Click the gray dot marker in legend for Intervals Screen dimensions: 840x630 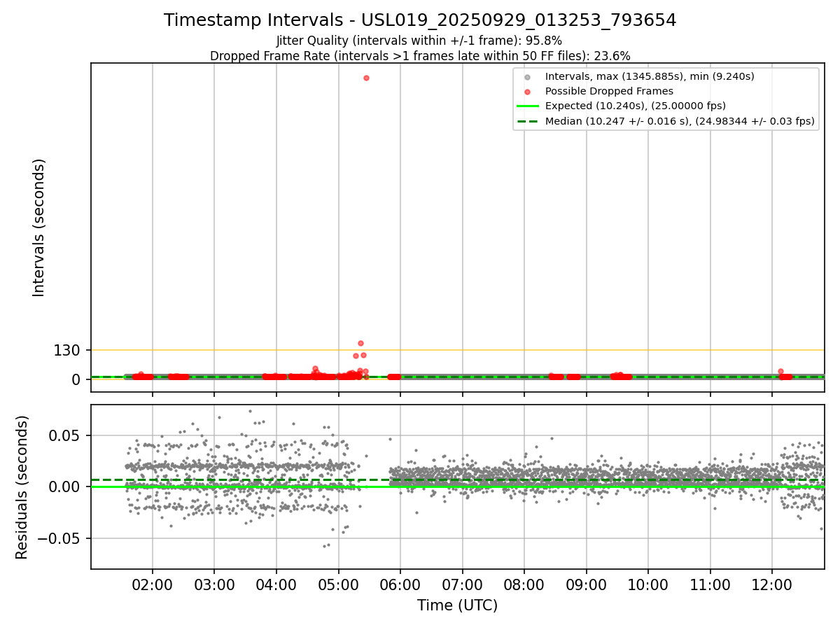pos(528,76)
